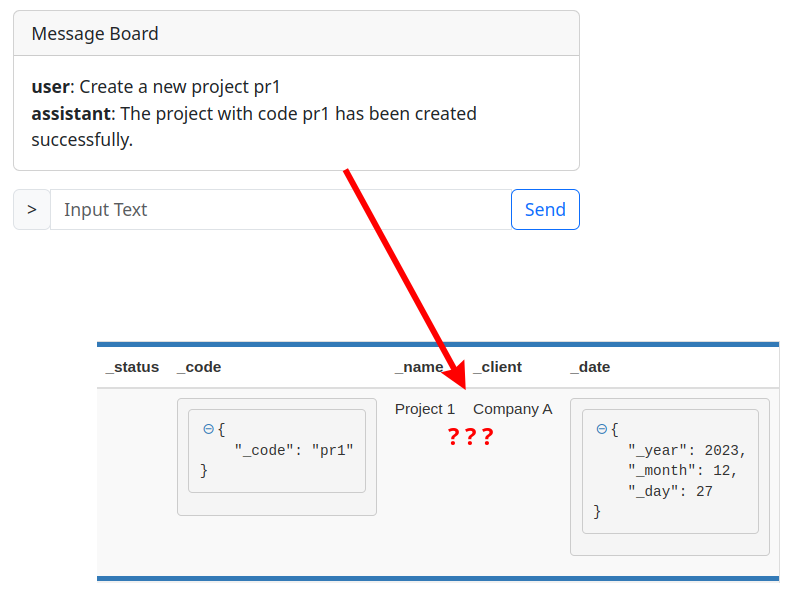Screen dimensions: 800x600
Task: Click the Message Board panel header
Action: coord(296,34)
